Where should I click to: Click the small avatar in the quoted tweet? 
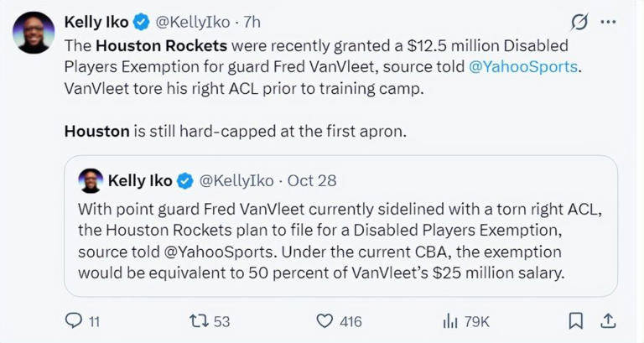point(90,180)
